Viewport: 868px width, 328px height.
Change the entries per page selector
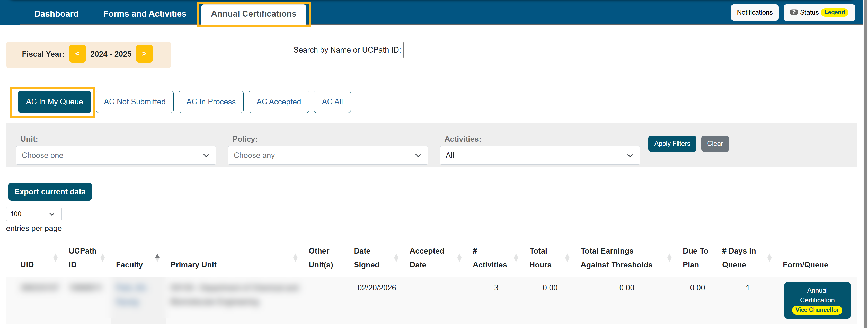[x=34, y=214]
